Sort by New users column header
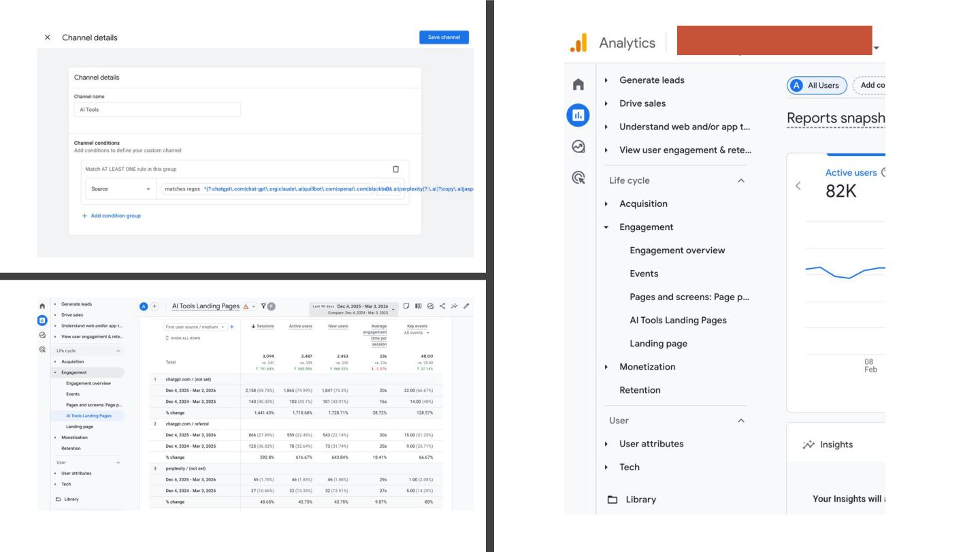This screenshot has width=980, height=552. 338,326
